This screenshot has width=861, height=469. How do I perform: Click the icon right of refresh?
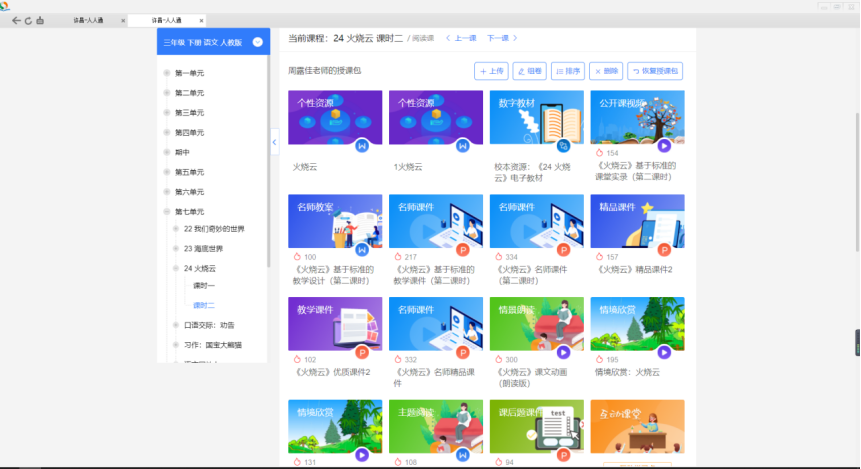click(x=39, y=20)
